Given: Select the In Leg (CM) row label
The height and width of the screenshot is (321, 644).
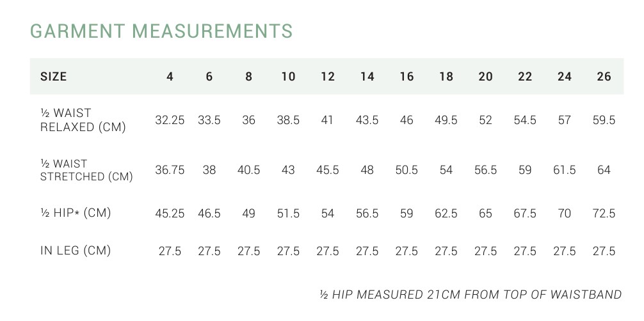Looking at the screenshot, I should 76,251.
